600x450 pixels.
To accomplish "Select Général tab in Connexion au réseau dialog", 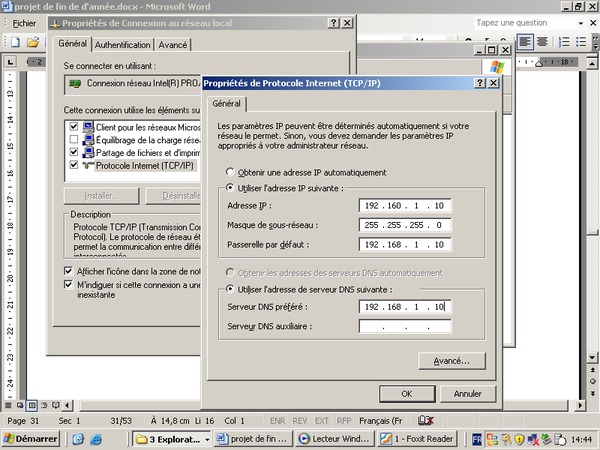I will coord(72,44).
